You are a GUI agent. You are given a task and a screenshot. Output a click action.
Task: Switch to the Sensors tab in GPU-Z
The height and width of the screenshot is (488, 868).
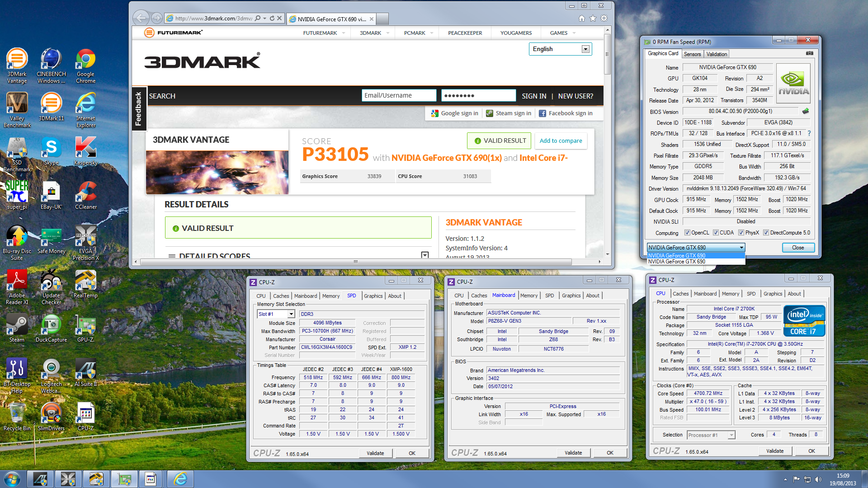[x=692, y=54]
